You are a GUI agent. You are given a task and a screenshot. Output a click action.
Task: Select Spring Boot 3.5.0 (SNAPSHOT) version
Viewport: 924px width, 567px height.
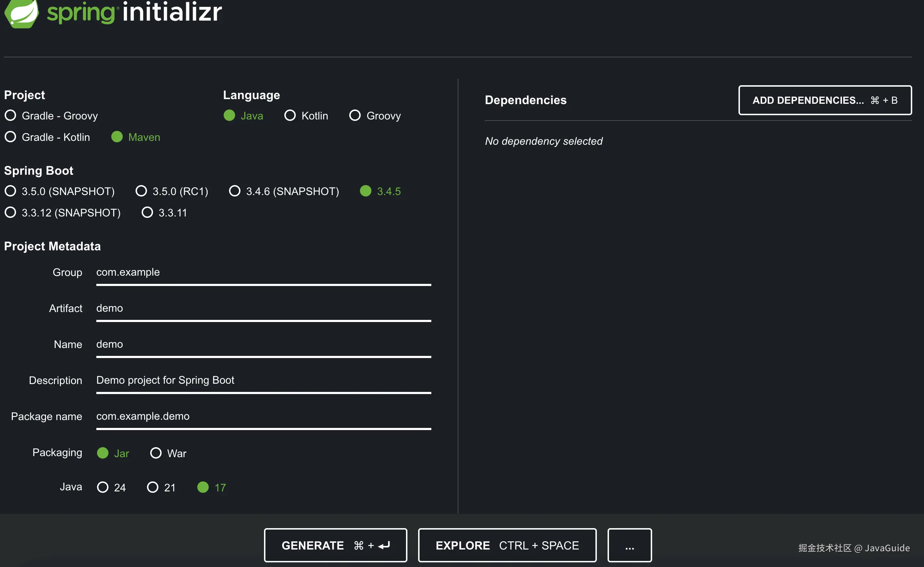pyautogui.click(x=10, y=191)
